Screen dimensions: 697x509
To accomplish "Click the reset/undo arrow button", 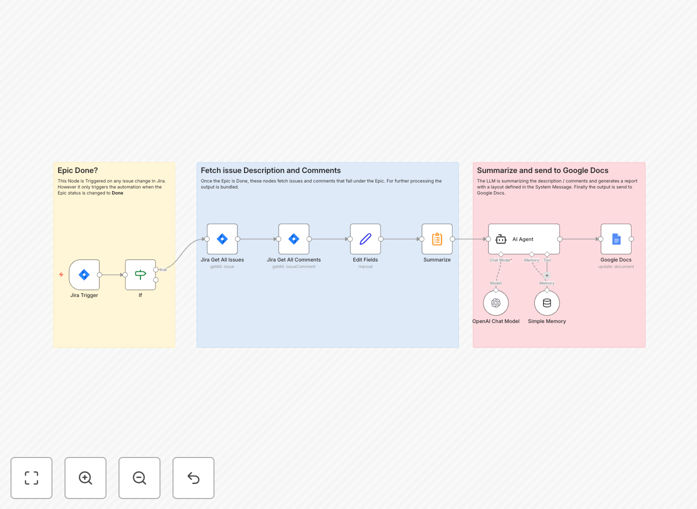I will tap(193, 478).
